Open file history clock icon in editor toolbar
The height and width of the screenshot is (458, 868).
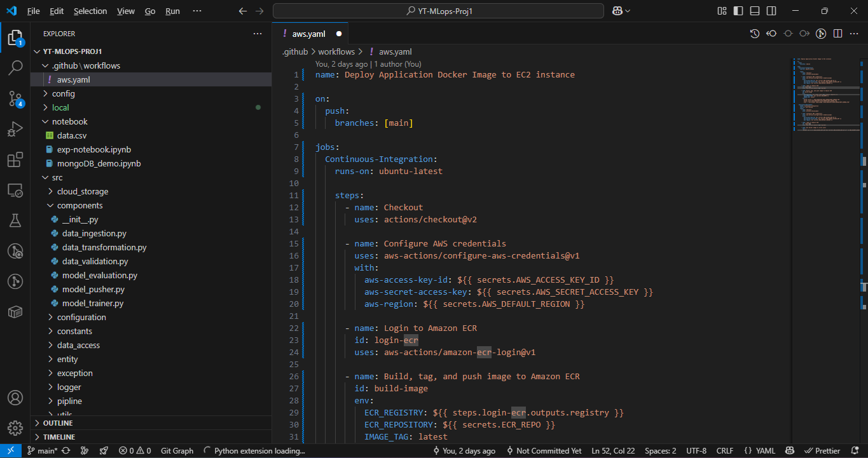755,34
